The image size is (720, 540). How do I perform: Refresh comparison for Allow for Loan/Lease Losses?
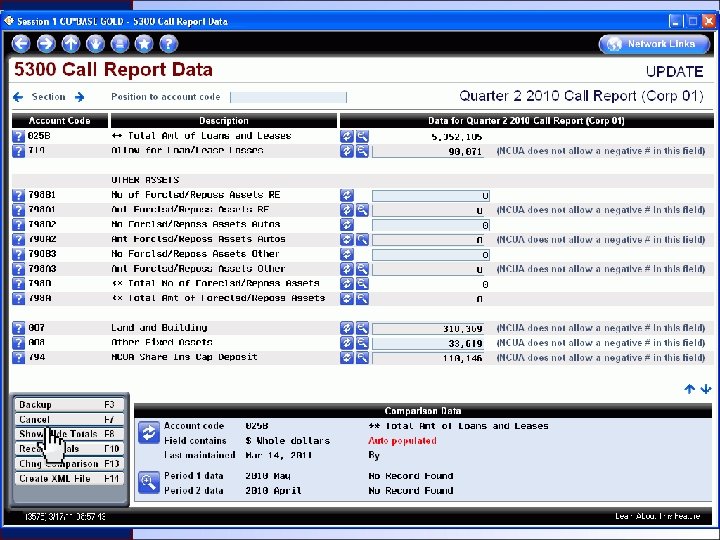pyautogui.click(x=347, y=151)
